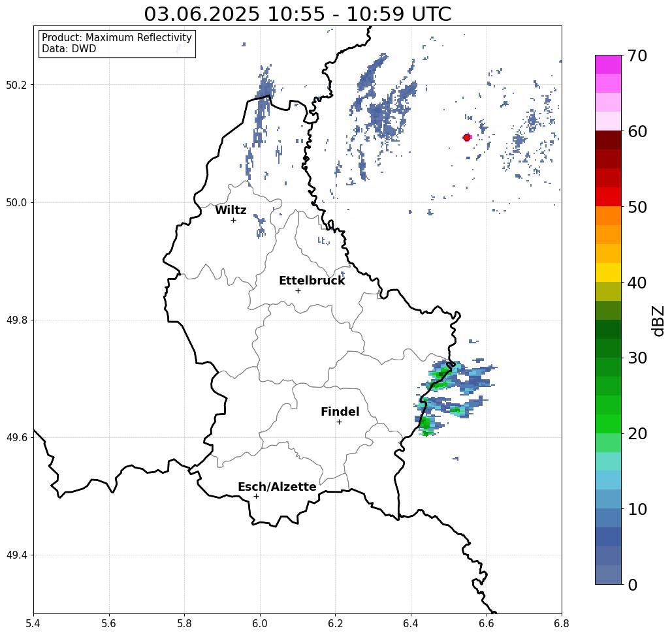This screenshot has height=635, width=672.
Task: Click the 20 value on colorbar
Action: tap(637, 433)
